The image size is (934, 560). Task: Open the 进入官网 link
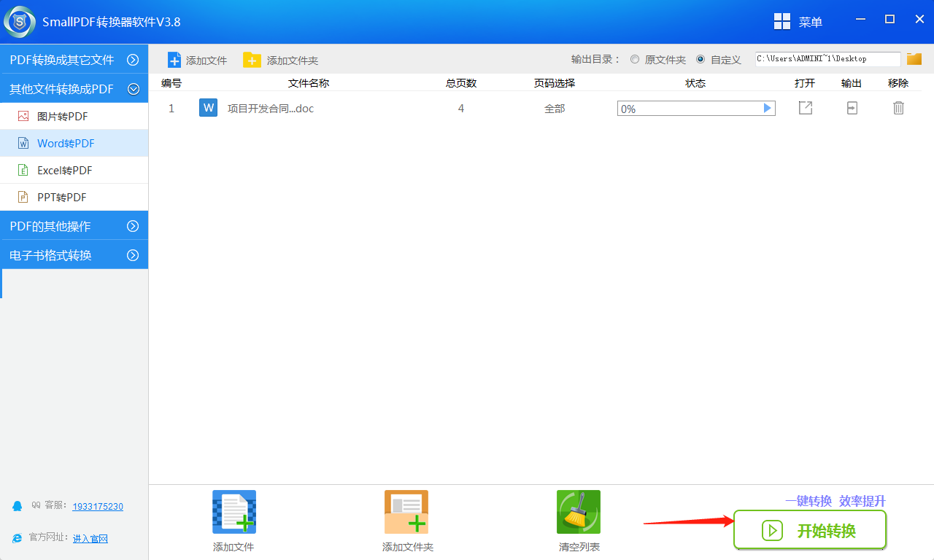(x=90, y=538)
